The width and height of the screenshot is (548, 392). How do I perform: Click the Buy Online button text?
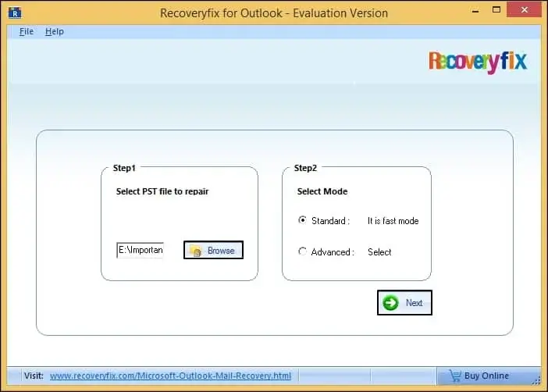(x=486, y=376)
